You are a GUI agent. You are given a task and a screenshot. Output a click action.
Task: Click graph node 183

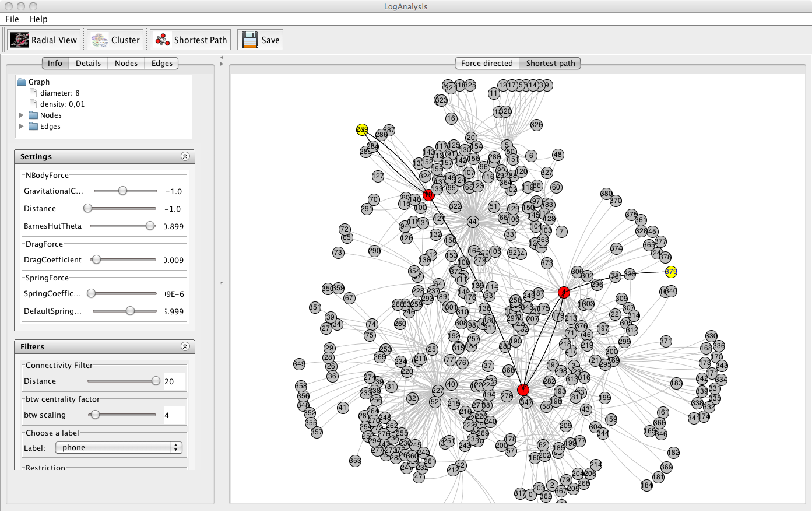coord(676,383)
